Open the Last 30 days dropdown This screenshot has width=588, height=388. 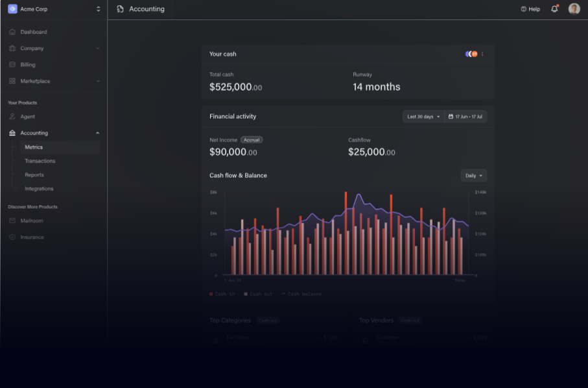pyautogui.click(x=423, y=117)
